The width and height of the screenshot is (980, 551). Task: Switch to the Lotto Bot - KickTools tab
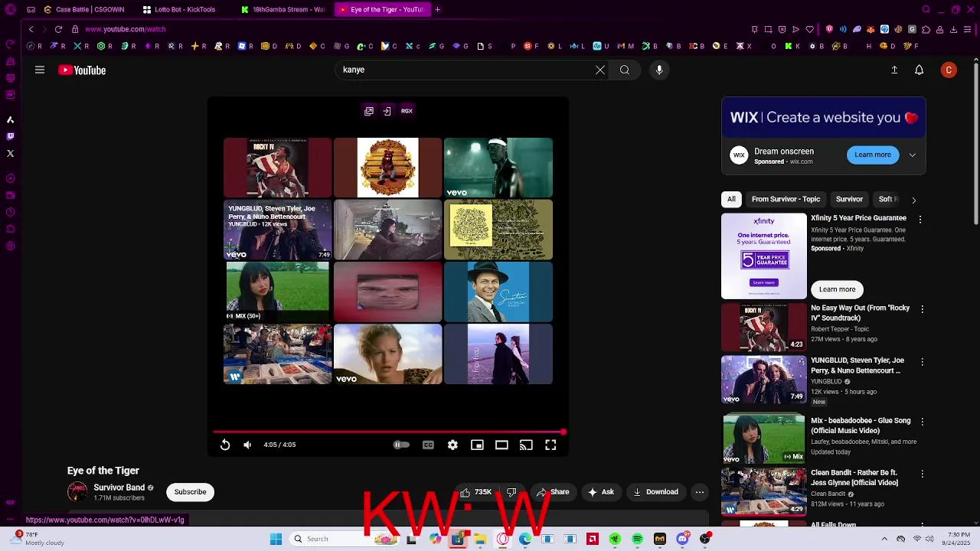[185, 9]
